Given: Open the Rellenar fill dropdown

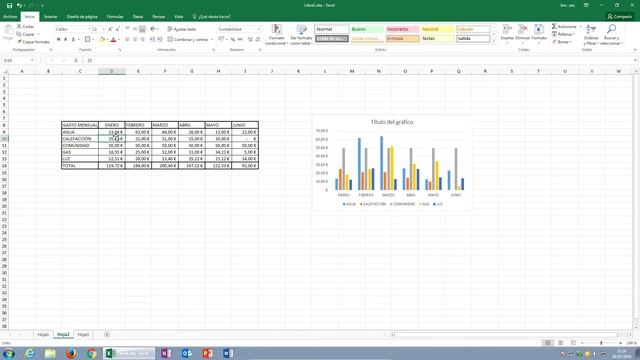Looking at the screenshot, I should (x=564, y=34).
